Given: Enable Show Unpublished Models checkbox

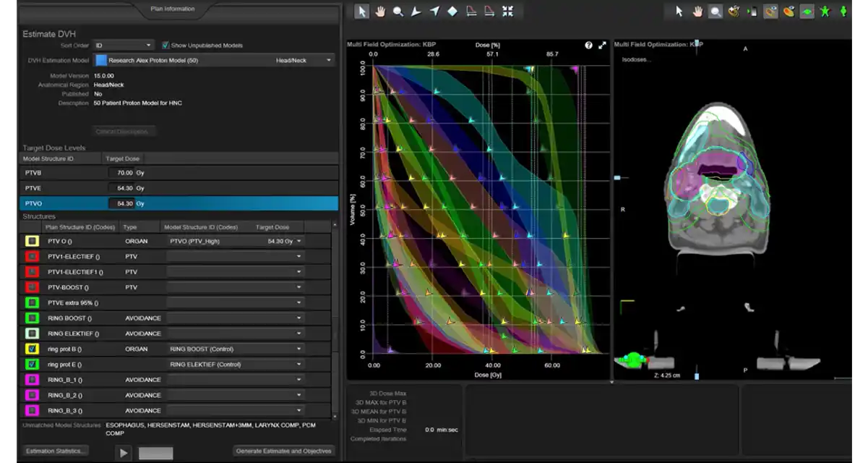Looking at the screenshot, I should pyautogui.click(x=166, y=46).
